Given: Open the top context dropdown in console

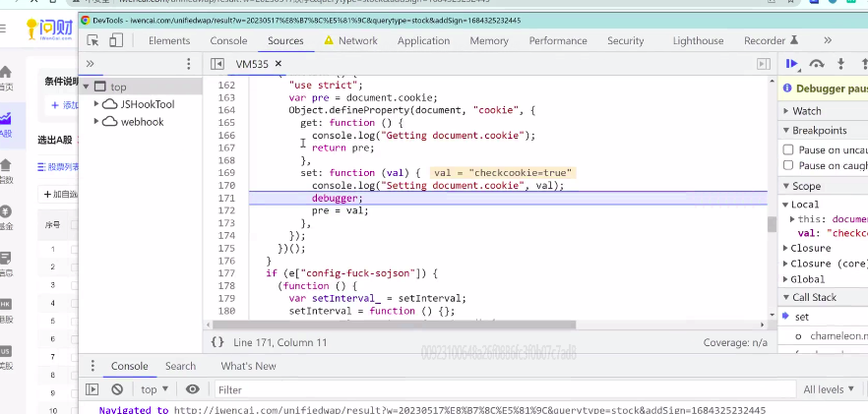Looking at the screenshot, I should [x=154, y=389].
